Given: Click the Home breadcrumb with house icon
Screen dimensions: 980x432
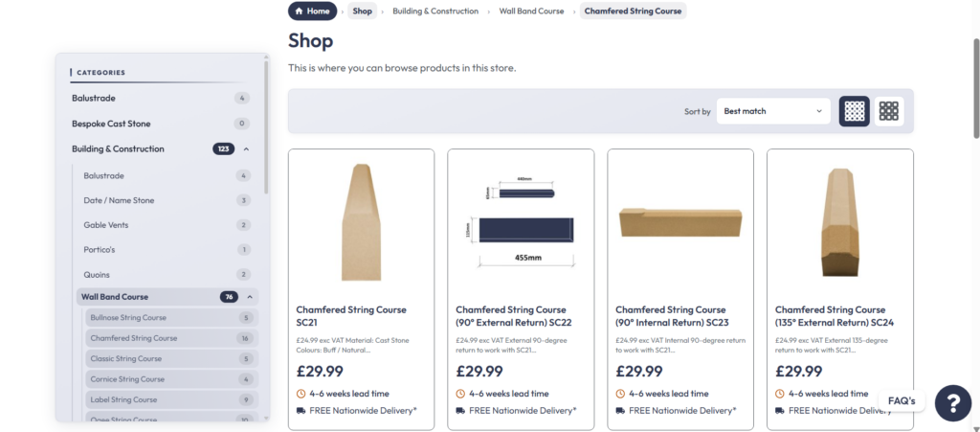Looking at the screenshot, I should [313, 11].
